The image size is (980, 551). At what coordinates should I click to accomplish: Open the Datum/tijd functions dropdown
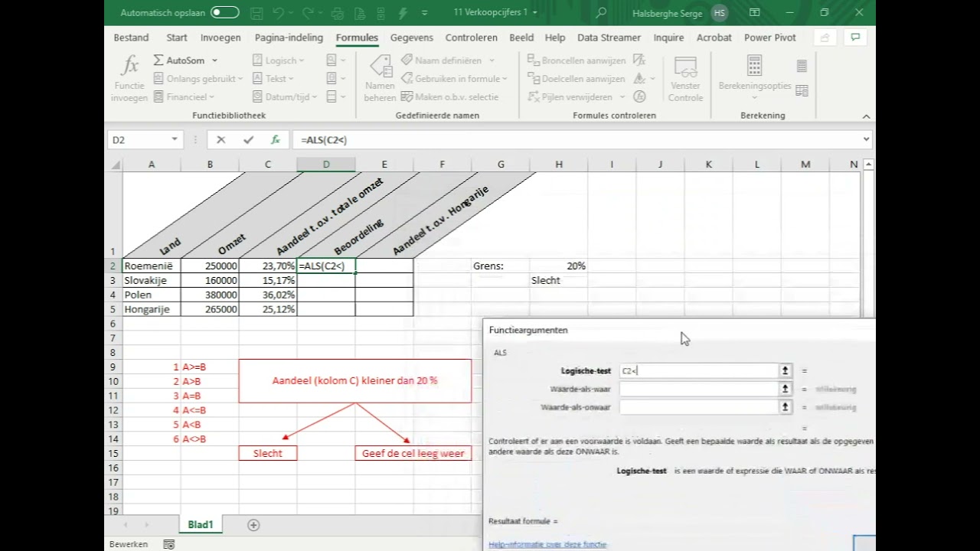pyautogui.click(x=284, y=97)
